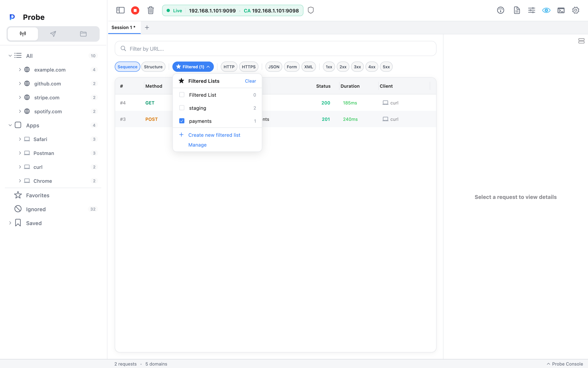Screen dimensions: 588x368
Task: Expand the Safari app node
Action: point(20,139)
